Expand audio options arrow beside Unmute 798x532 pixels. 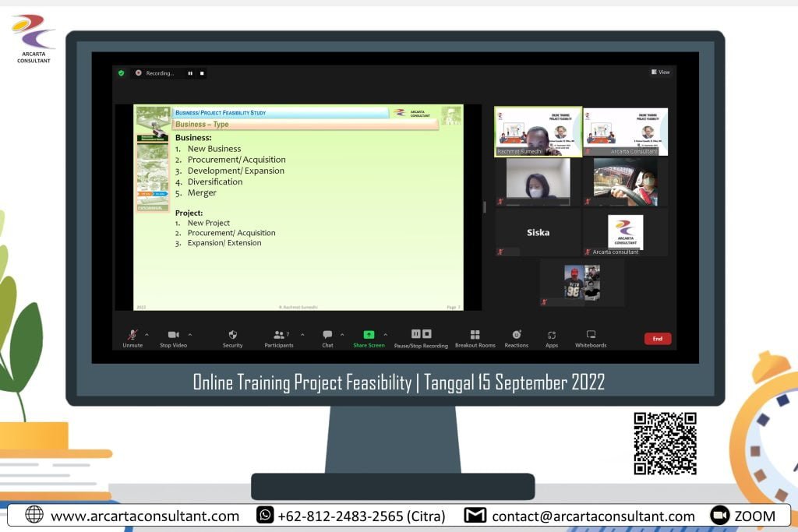click(147, 335)
